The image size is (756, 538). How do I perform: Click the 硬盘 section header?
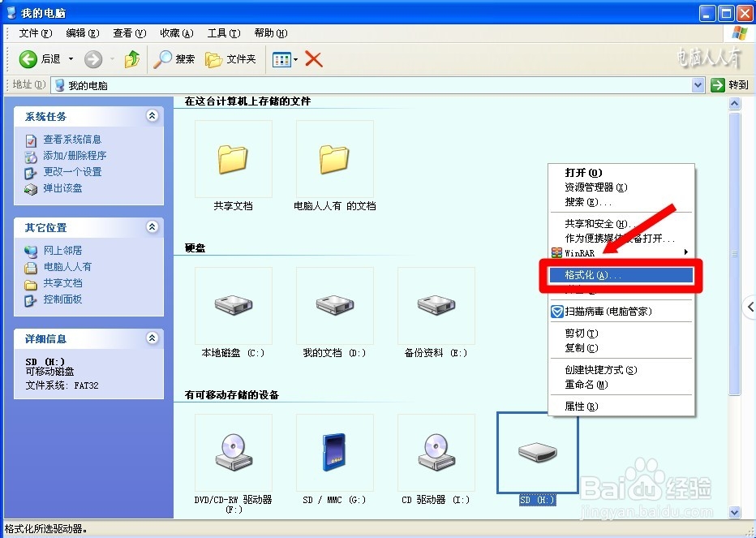click(195, 248)
